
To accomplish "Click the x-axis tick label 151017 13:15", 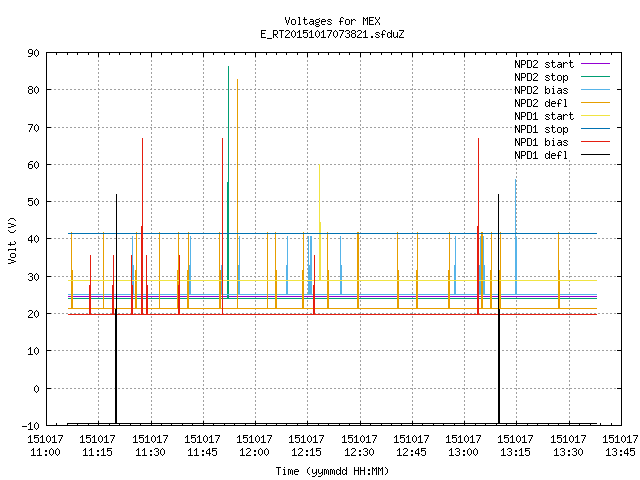I will click(516, 446).
